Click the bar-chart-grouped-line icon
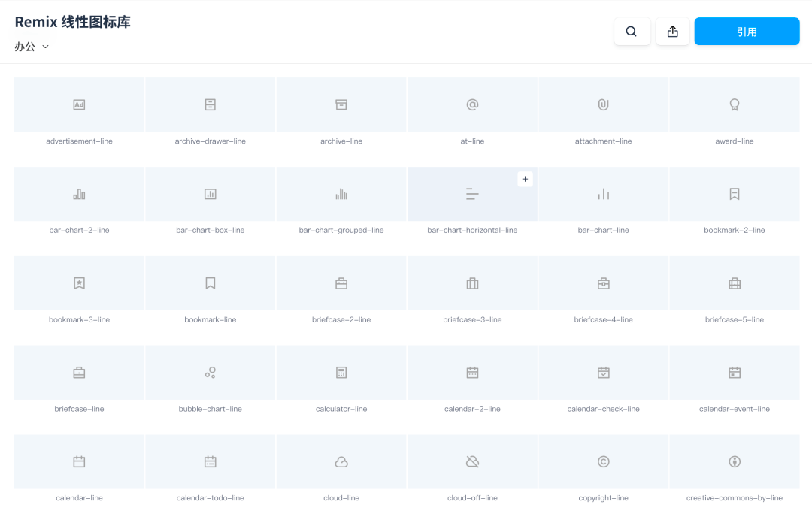 (x=341, y=195)
